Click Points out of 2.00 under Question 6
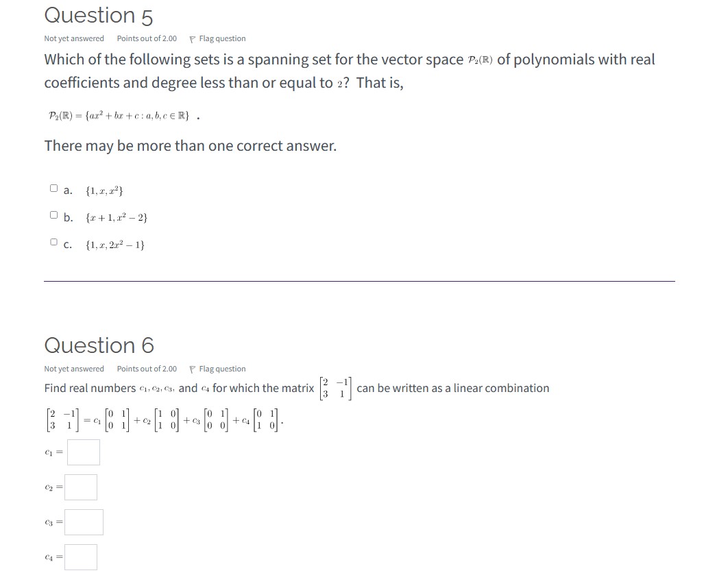 147,369
